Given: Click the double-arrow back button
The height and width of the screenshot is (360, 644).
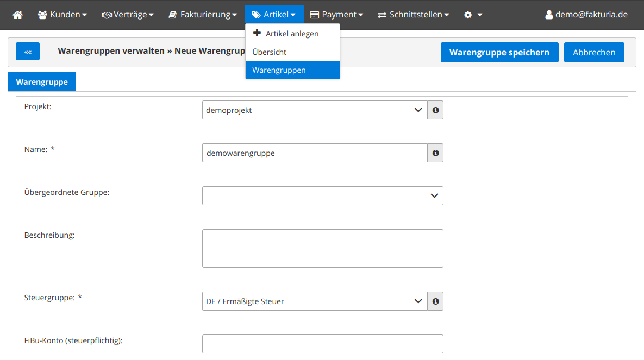Looking at the screenshot, I should (28, 52).
